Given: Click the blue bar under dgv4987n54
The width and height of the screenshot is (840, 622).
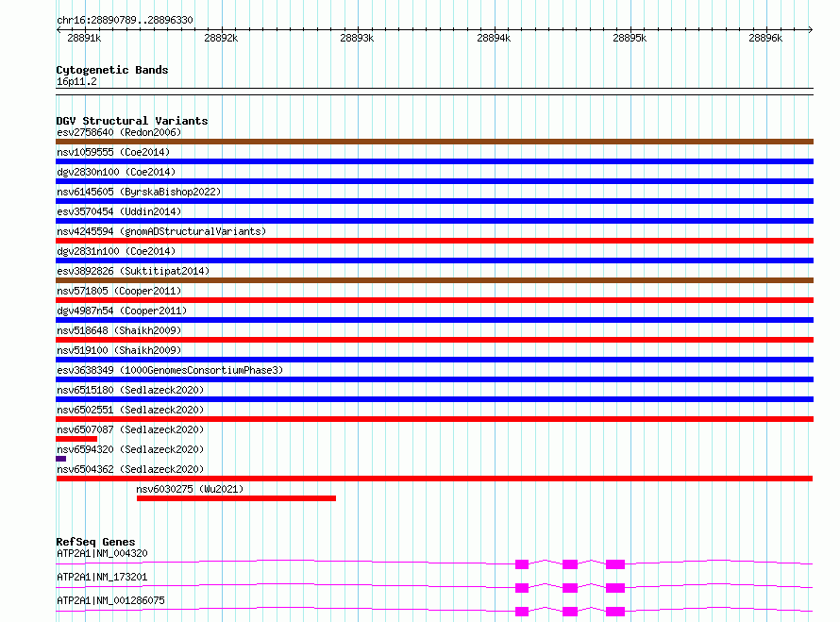Looking at the screenshot, I should click(434, 320).
